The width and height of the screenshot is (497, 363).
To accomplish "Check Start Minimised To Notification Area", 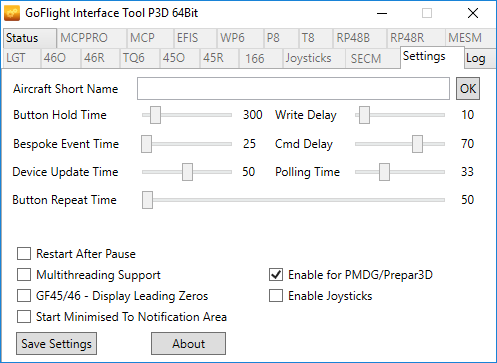I will [24, 317].
